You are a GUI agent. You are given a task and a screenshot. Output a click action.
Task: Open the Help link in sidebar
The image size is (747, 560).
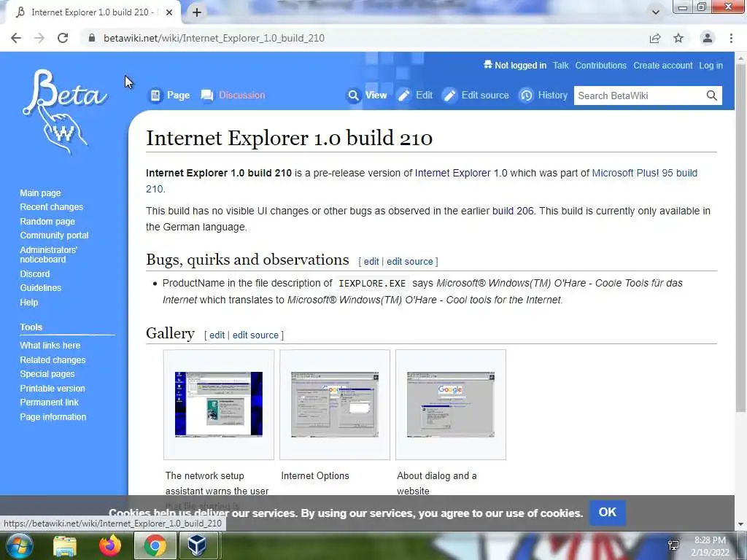pyautogui.click(x=28, y=303)
